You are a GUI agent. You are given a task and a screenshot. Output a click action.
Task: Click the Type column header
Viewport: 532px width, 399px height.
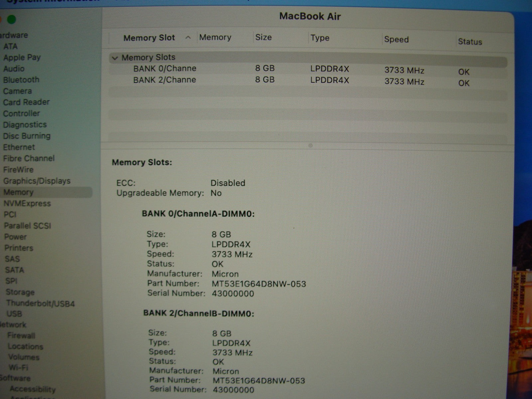(320, 38)
